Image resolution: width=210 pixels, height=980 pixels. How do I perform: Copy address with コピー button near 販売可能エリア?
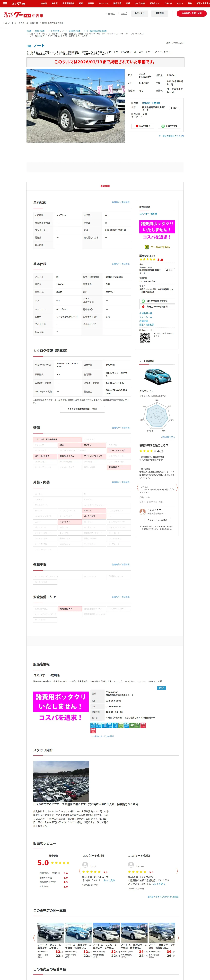point(174,108)
